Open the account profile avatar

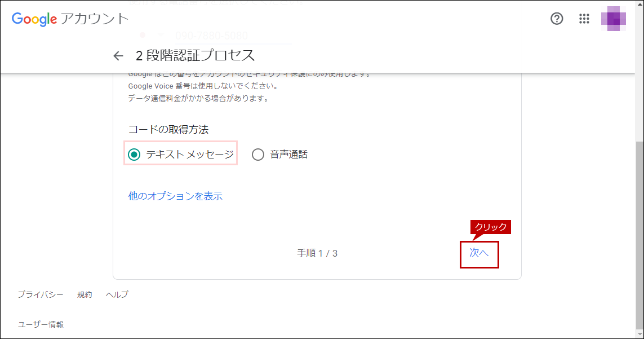click(613, 19)
